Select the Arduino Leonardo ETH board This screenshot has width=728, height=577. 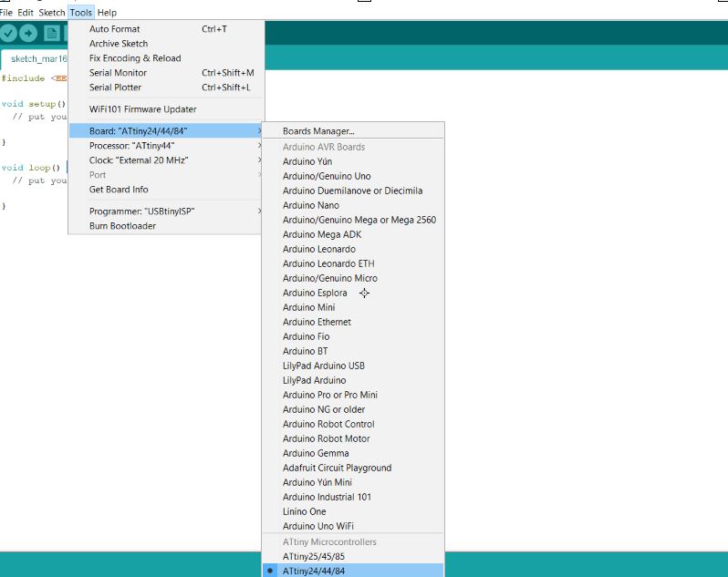pyautogui.click(x=353, y=263)
